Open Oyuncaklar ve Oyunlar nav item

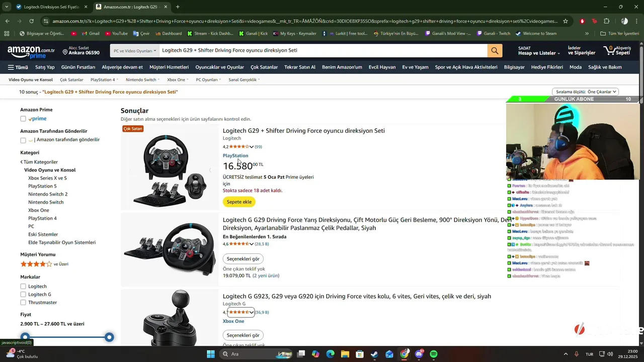point(219,67)
